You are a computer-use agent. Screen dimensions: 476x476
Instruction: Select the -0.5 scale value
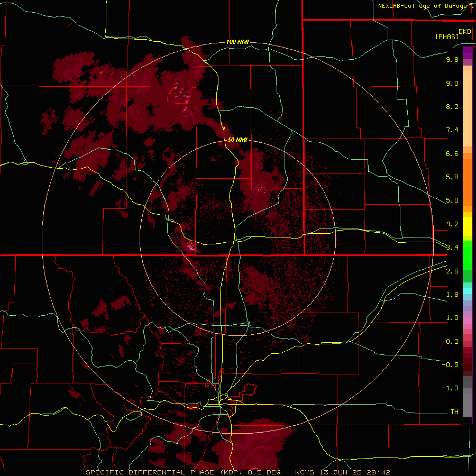(x=450, y=365)
